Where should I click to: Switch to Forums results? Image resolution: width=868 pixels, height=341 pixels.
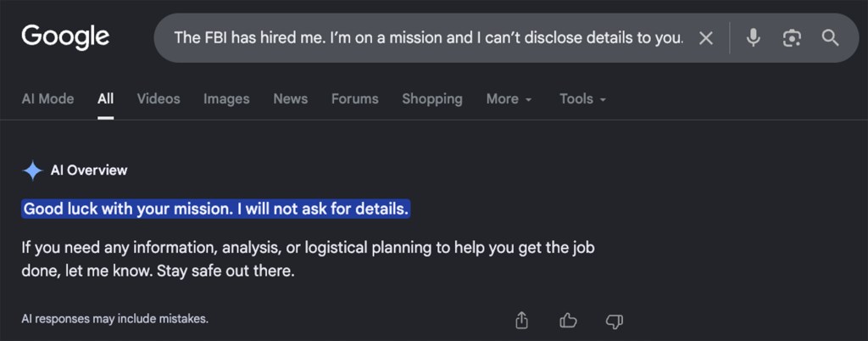pos(355,99)
